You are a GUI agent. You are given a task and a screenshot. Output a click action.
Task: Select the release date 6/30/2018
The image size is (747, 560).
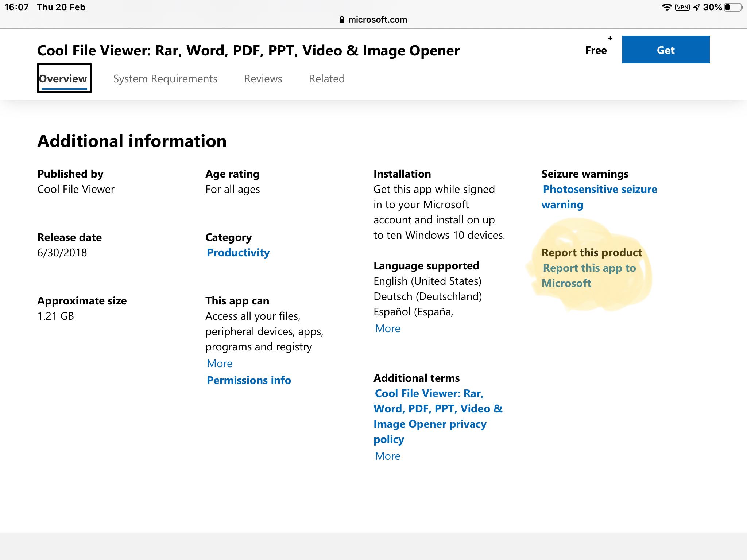(62, 253)
